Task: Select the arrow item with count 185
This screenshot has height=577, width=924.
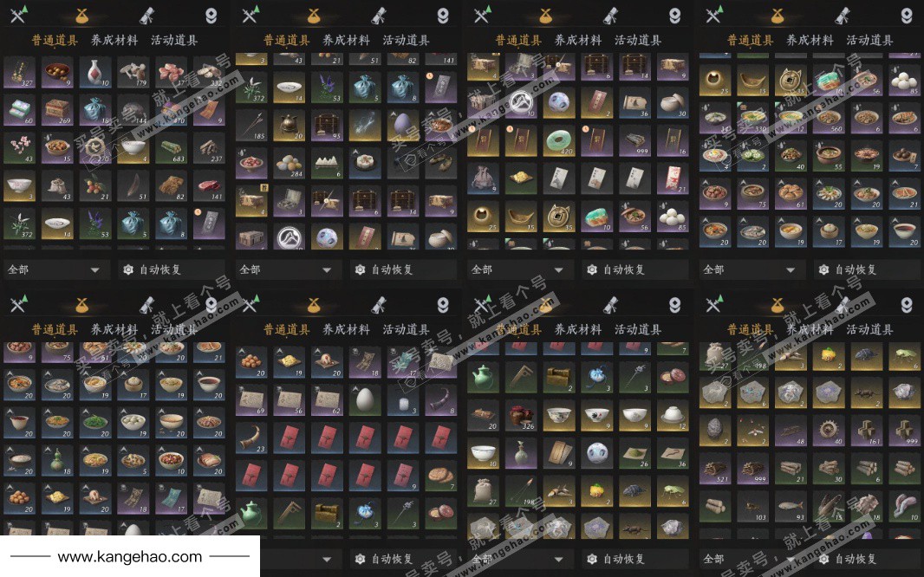Action: [x=251, y=126]
